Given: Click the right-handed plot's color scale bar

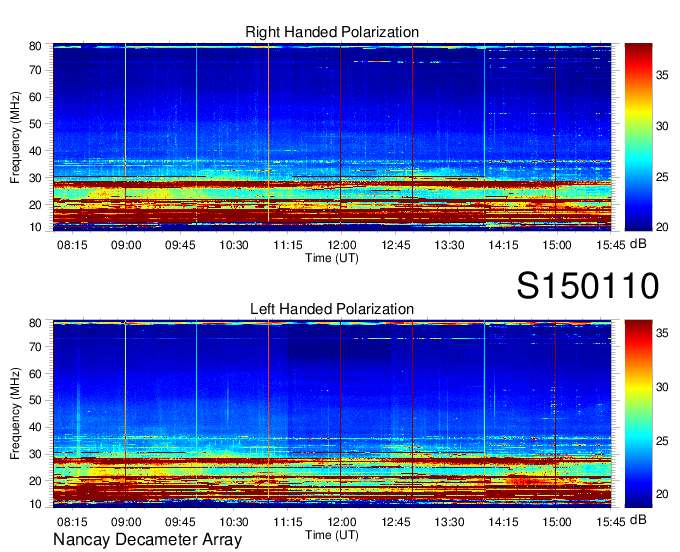Looking at the screenshot, I should tap(638, 137).
